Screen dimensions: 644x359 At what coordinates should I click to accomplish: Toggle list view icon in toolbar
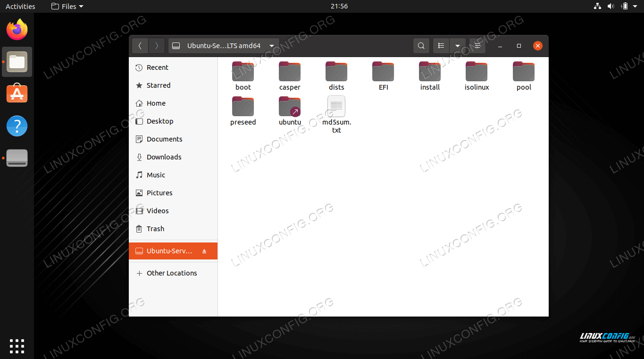click(441, 46)
